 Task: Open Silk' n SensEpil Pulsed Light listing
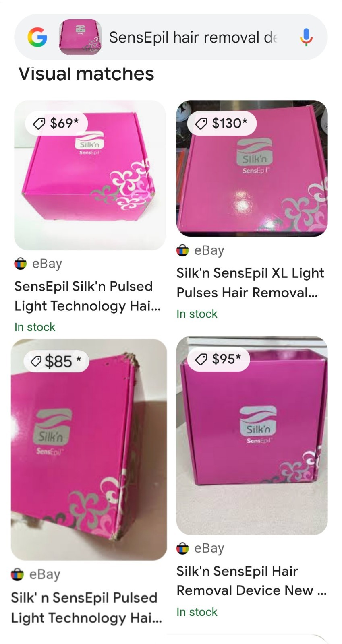pos(87,607)
